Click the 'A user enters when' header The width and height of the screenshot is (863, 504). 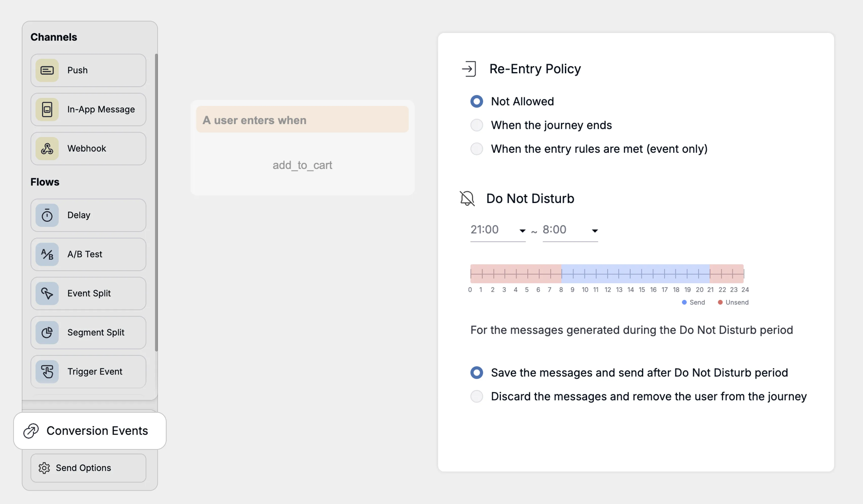tap(302, 119)
